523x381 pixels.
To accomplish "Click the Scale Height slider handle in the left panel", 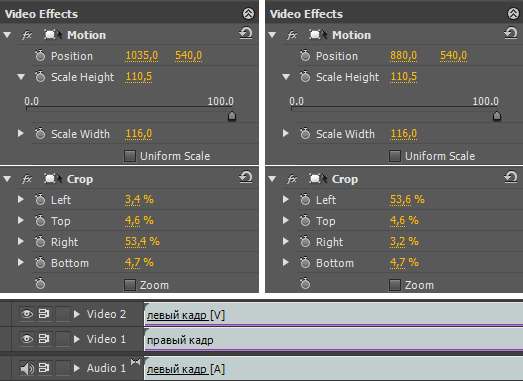I will click(232, 116).
